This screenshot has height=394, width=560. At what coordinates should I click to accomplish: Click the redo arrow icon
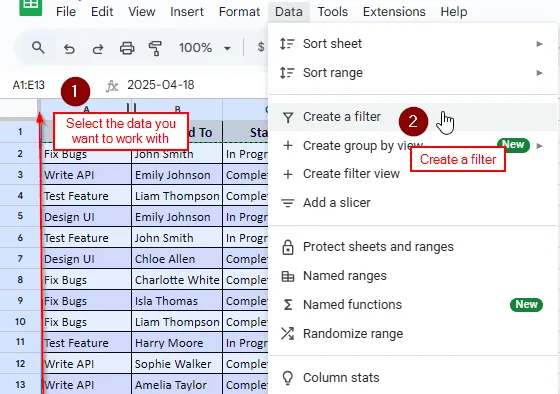[x=98, y=48]
